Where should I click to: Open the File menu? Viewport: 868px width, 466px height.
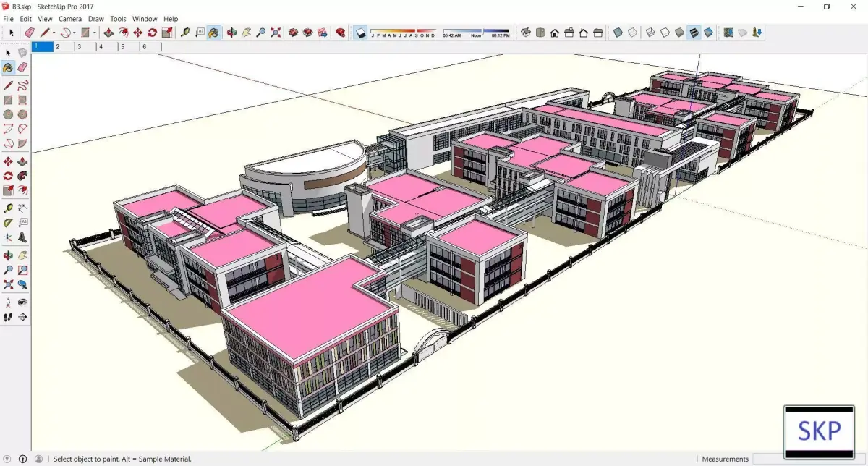(x=8, y=19)
